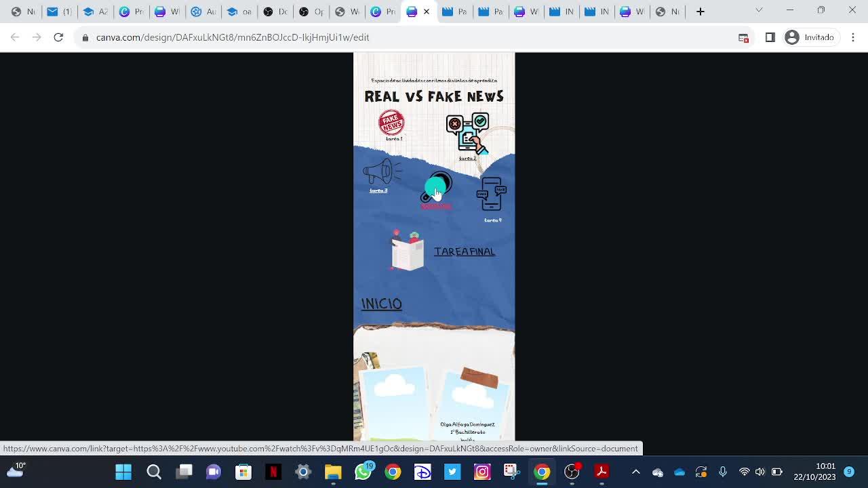Open WhatsApp from the taskbar
Screen dimensions: 868x488
363,472
